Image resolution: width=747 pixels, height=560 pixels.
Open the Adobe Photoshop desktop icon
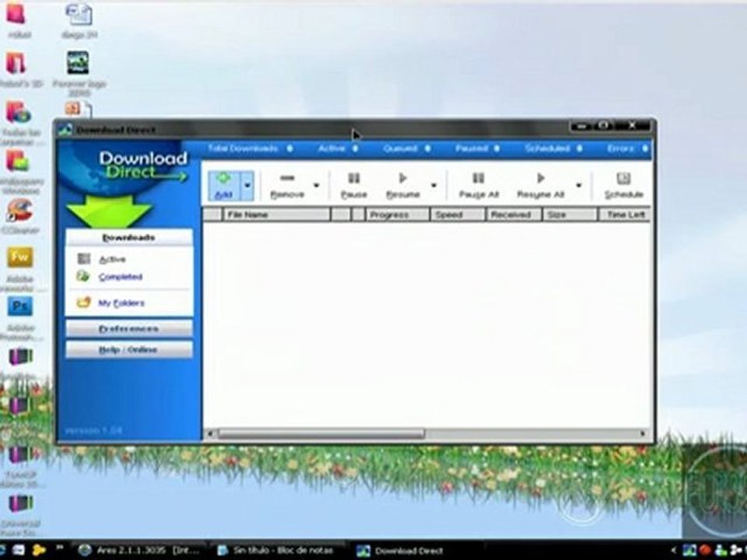20,317
